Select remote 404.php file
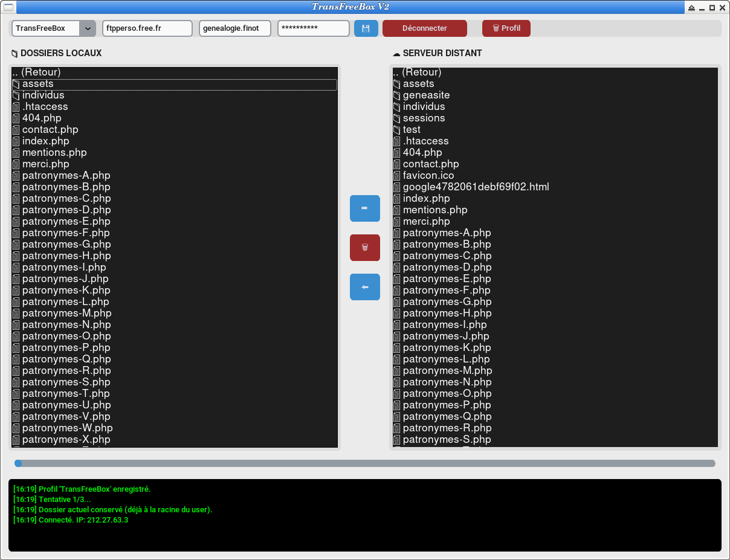The height and width of the screenshot is (560, 730). pos(555,153)
